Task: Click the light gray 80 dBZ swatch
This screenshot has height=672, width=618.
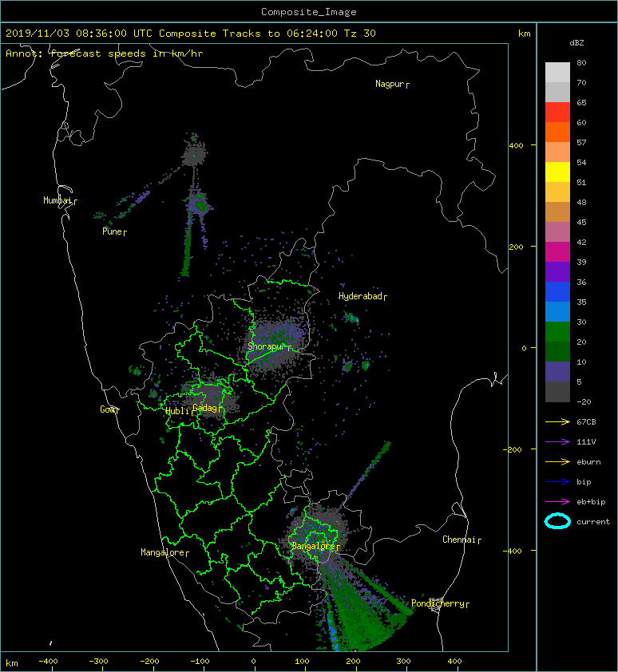Action: pyautogui.click(x=557, y=72)
